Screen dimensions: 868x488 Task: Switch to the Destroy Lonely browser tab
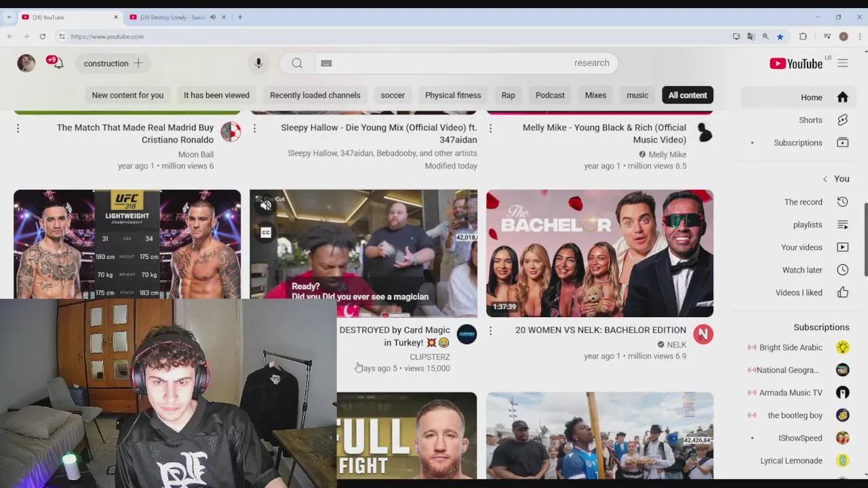click(x=178, y=17)
